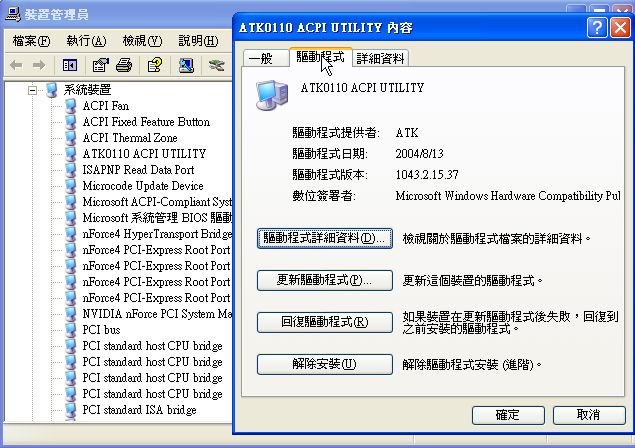The image size is (635, 448).
Task: Click the Microcode Update Device icon
Action: 71,186
